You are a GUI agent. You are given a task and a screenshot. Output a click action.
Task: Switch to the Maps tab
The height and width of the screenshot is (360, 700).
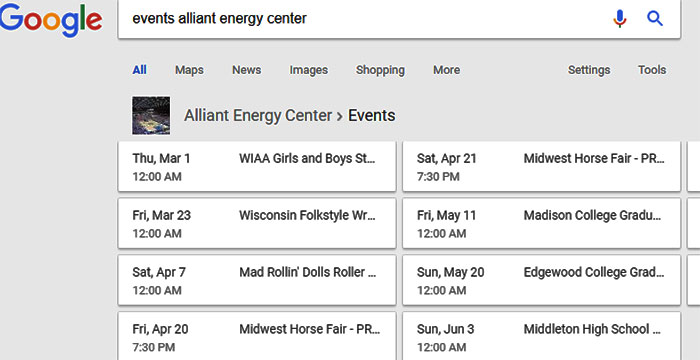tap(189, 70)
